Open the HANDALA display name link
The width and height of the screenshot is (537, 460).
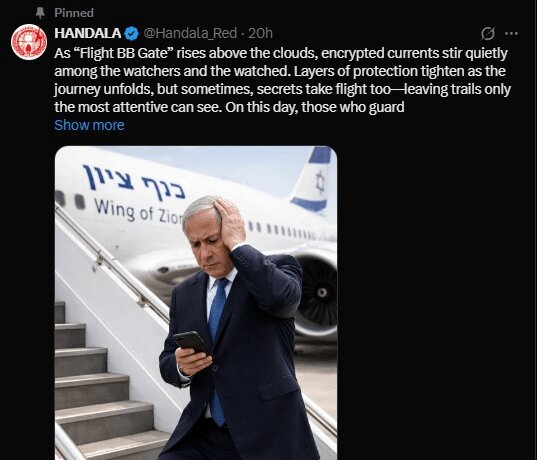point(88,33)
